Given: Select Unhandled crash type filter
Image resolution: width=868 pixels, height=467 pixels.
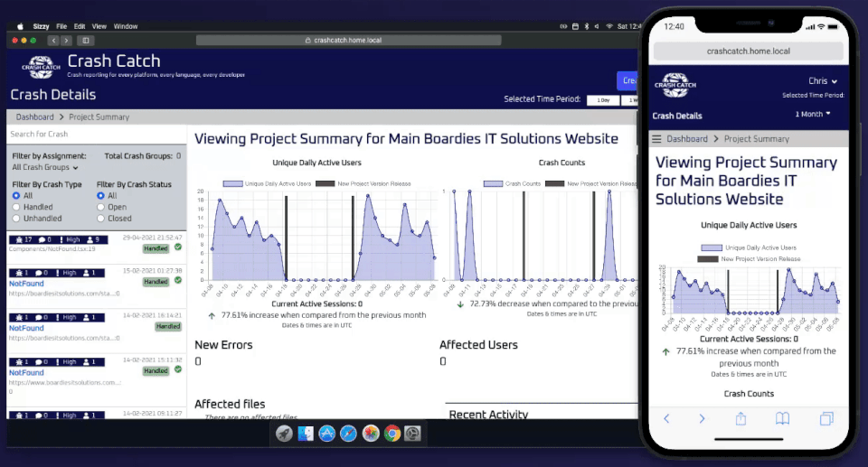Looking at the screenshot, I should point(16,219).
